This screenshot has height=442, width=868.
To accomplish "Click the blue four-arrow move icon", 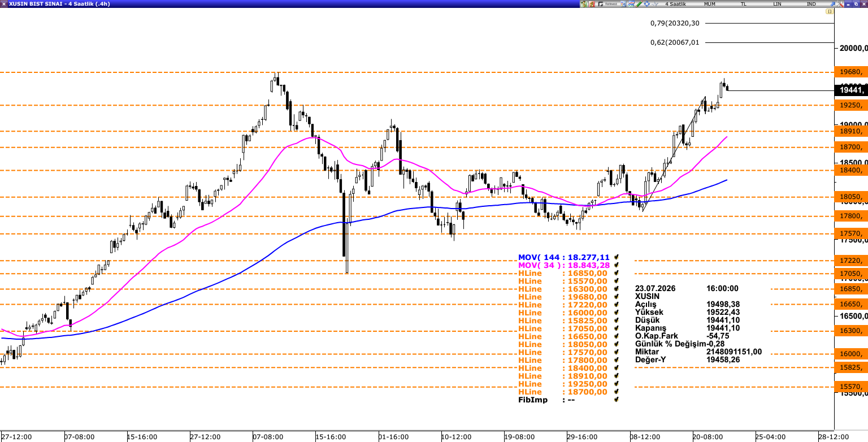I will 647,4.
